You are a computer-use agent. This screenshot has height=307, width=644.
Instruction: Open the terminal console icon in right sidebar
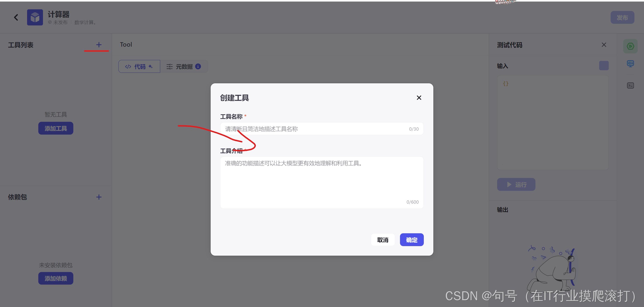coord(630,86)
